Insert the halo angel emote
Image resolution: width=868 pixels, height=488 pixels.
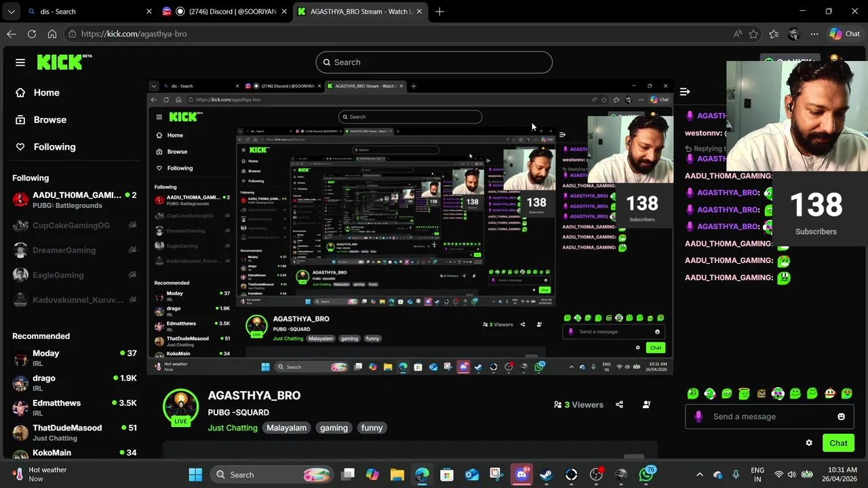coord(744,394)
